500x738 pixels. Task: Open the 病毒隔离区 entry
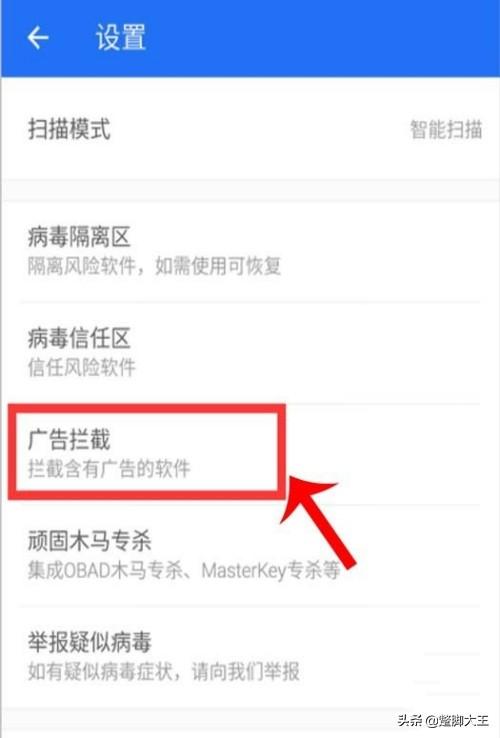(x=250, y=251)
